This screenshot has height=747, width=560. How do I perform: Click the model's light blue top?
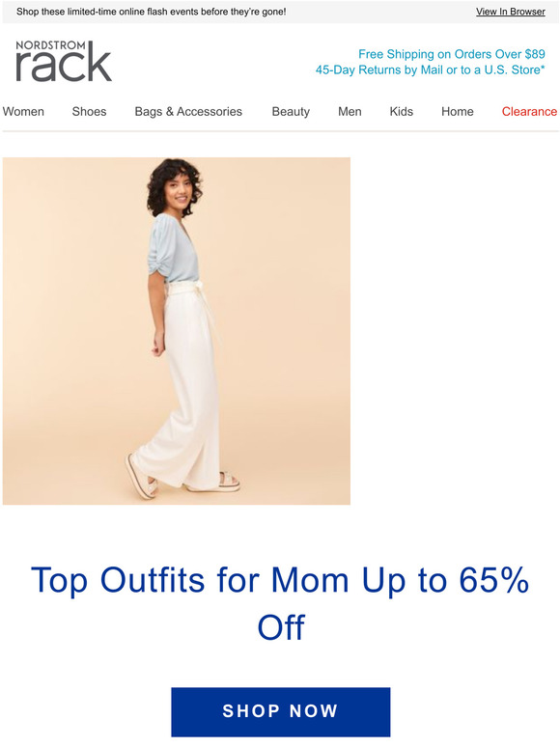(x=174, y=249)
